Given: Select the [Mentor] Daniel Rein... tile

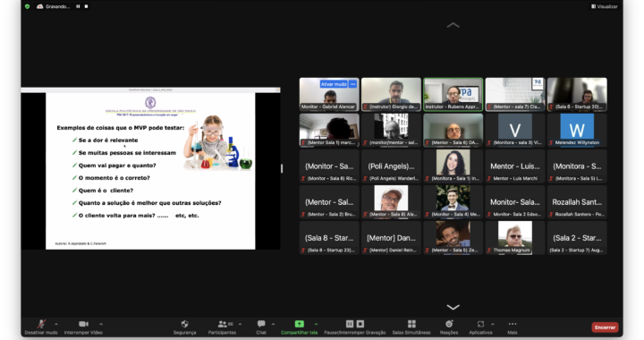Looking at the screenshot, I should (391, 238).
